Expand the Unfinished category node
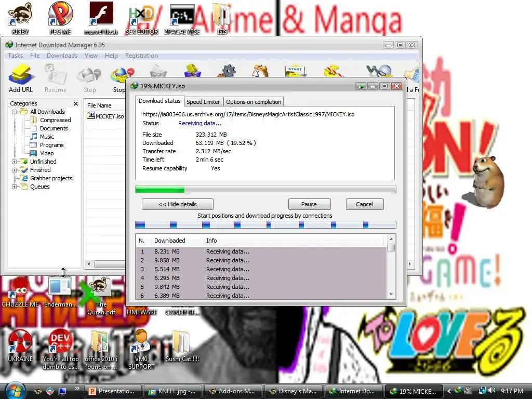 pyautogui.click(x=14, y=162)
